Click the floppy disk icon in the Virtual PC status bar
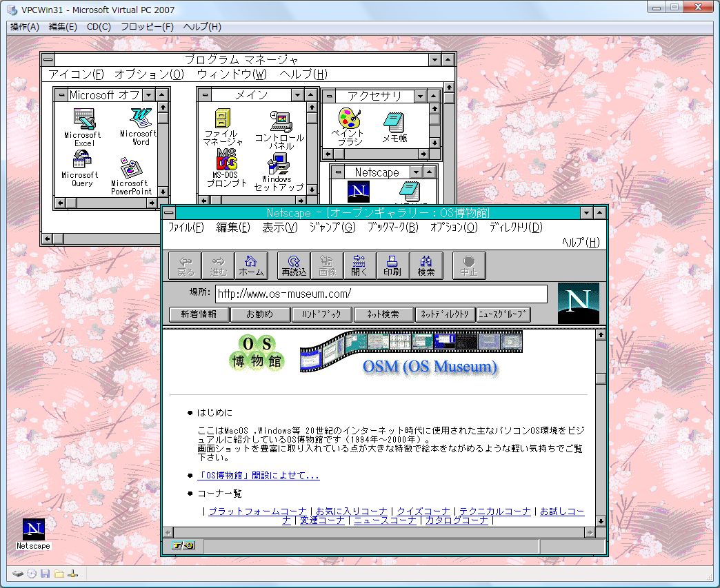 click(x=45, y=574)
